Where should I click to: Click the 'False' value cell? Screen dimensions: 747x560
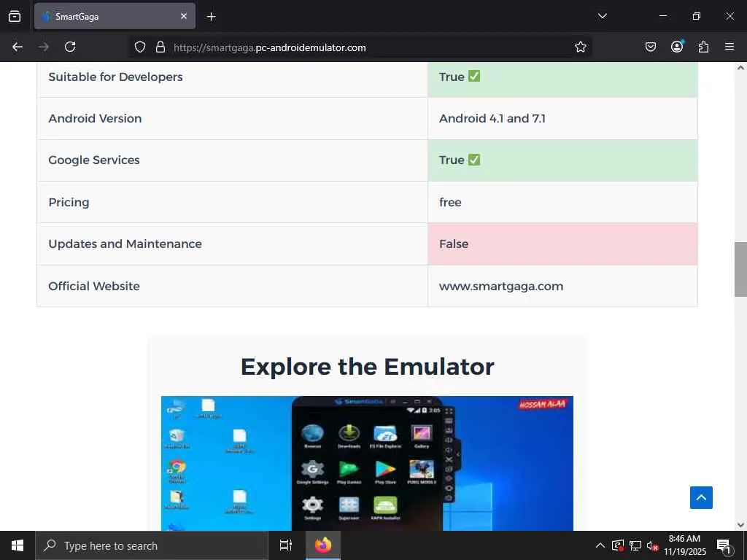[562, 244]
